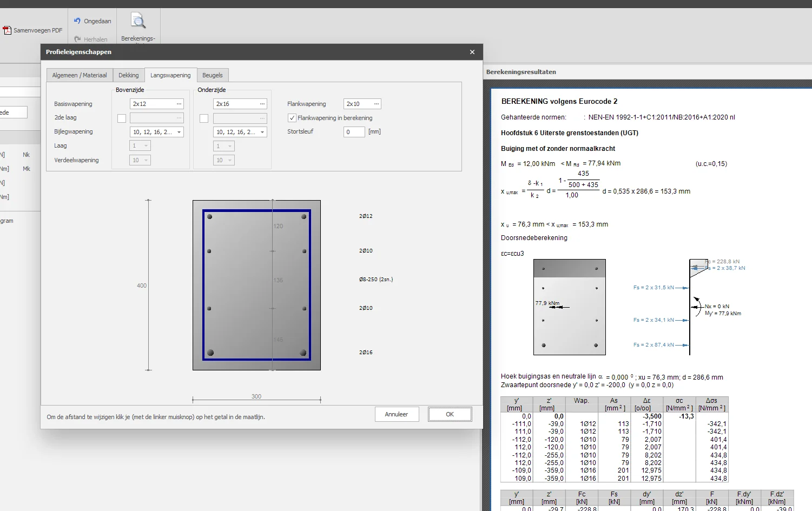Open the Berekenings preview icon
The image size is (812, 511).
[x=138, y=21]
